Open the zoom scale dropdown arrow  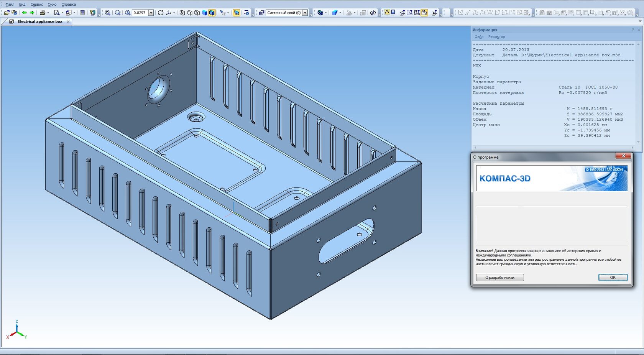pyautogui.click(x=151, y=13)
